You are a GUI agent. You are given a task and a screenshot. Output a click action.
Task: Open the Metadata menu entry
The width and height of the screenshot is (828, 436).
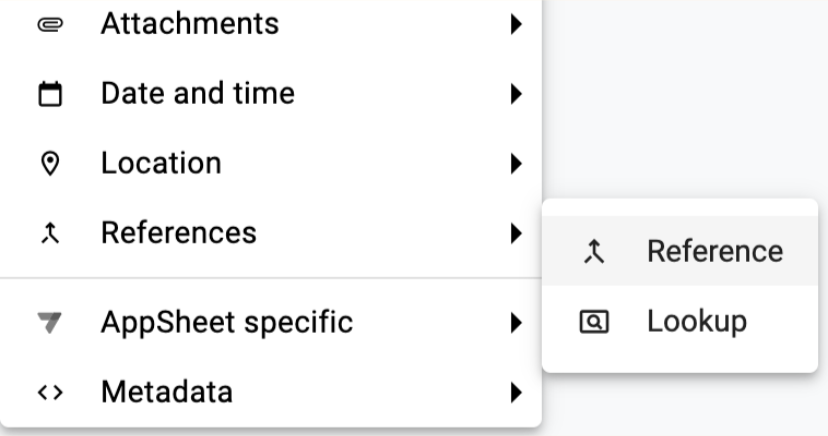[x=166, y=392]
